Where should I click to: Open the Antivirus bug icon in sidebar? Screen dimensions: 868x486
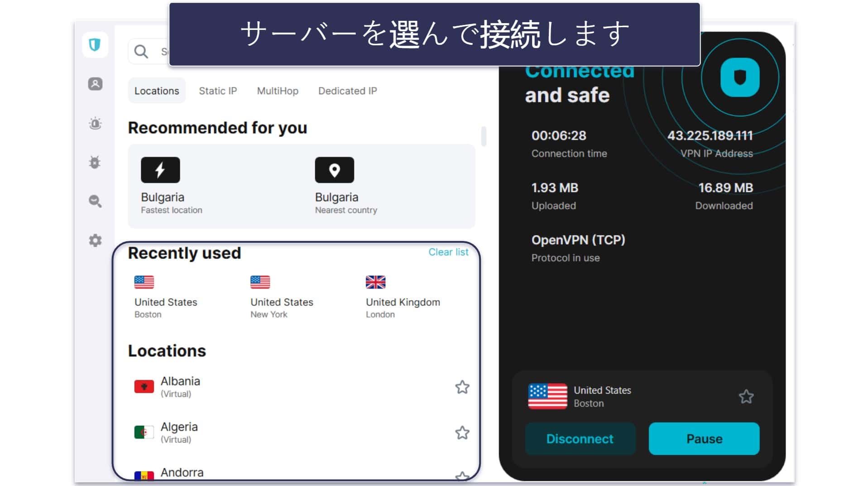95,162
